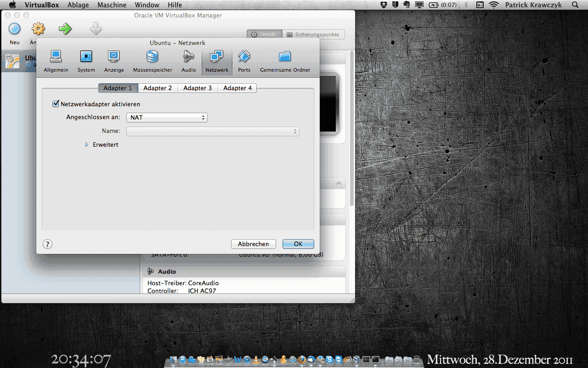Image resolution: width=588 pixels, height=368 pixels.
Task: Launch Skype from the dock
Action: (x=329, y=360)
